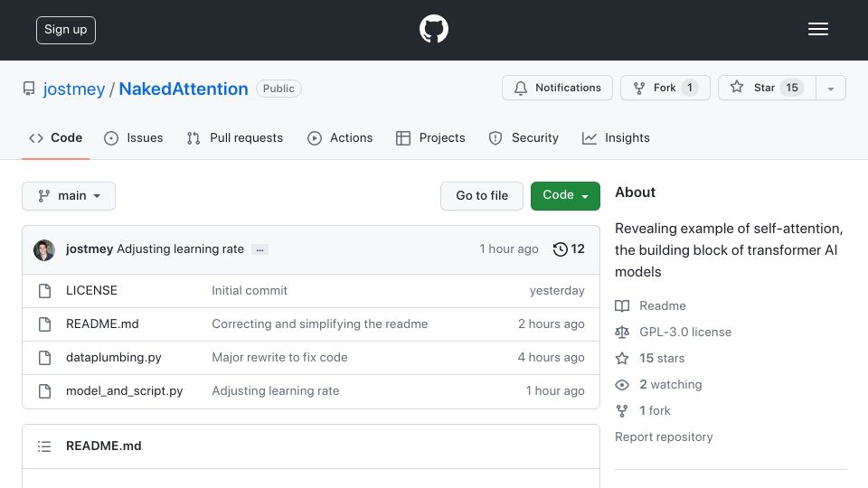Open the dataplumbing.py file
868x488 pixels.
[x=114, y=358]
